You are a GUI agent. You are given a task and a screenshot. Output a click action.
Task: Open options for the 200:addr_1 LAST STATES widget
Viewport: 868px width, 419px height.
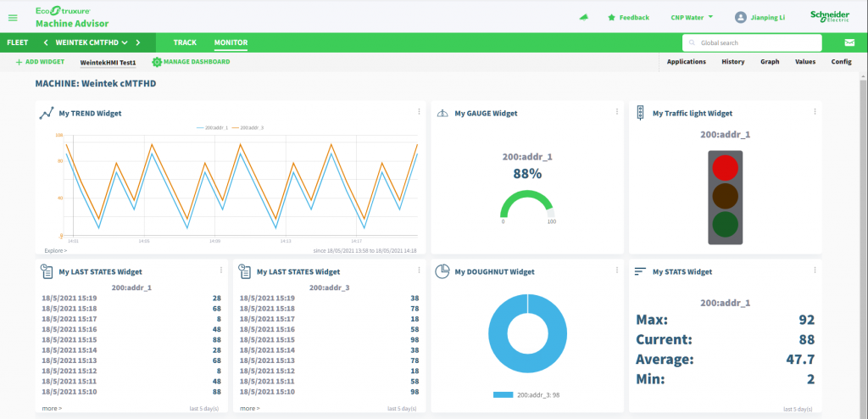221,270
